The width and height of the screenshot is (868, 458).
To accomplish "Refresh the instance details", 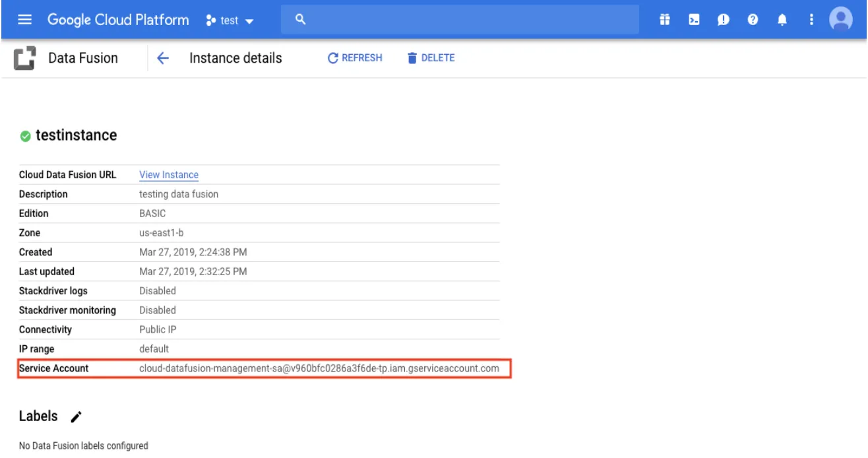I will click(355, 58).
